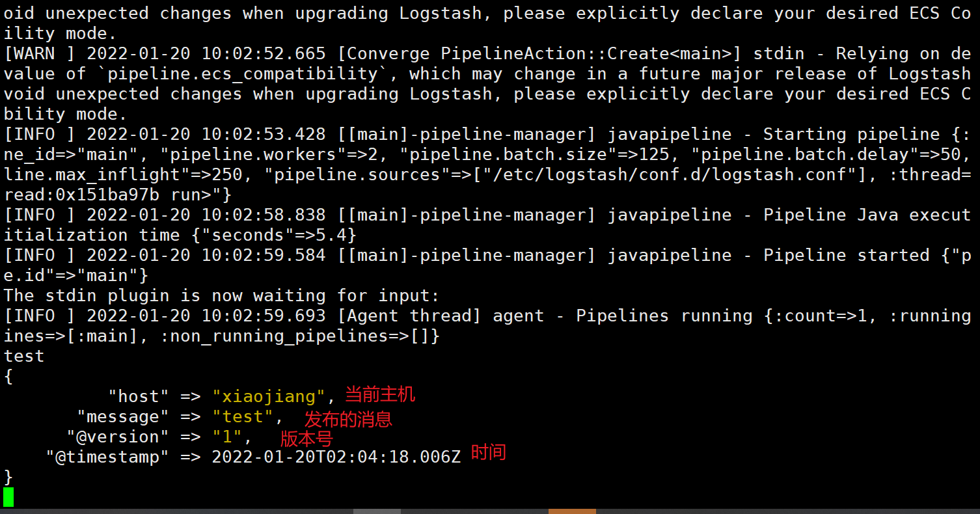
Task: Click the typed "test" input line
Action: click(x=24, y=356)
